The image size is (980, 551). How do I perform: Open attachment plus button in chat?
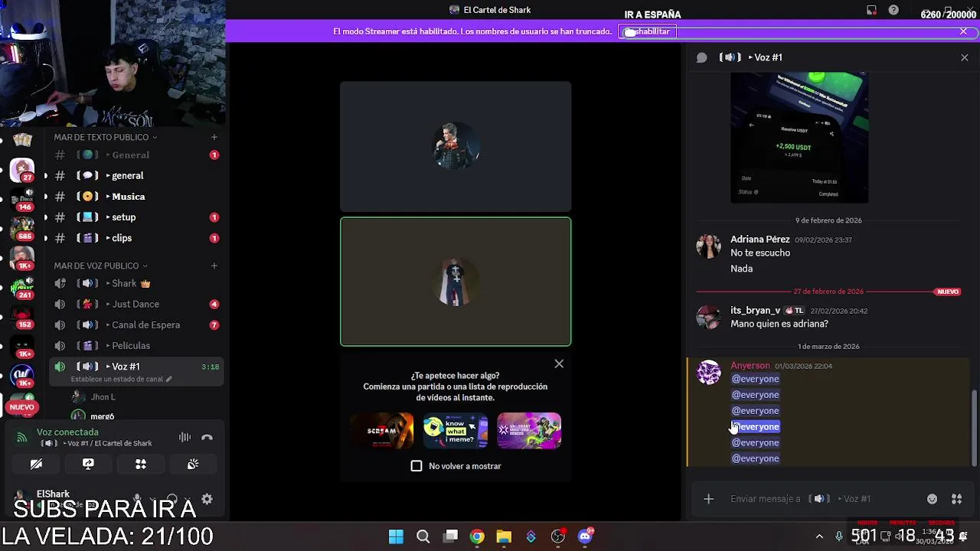click(708, 499)
